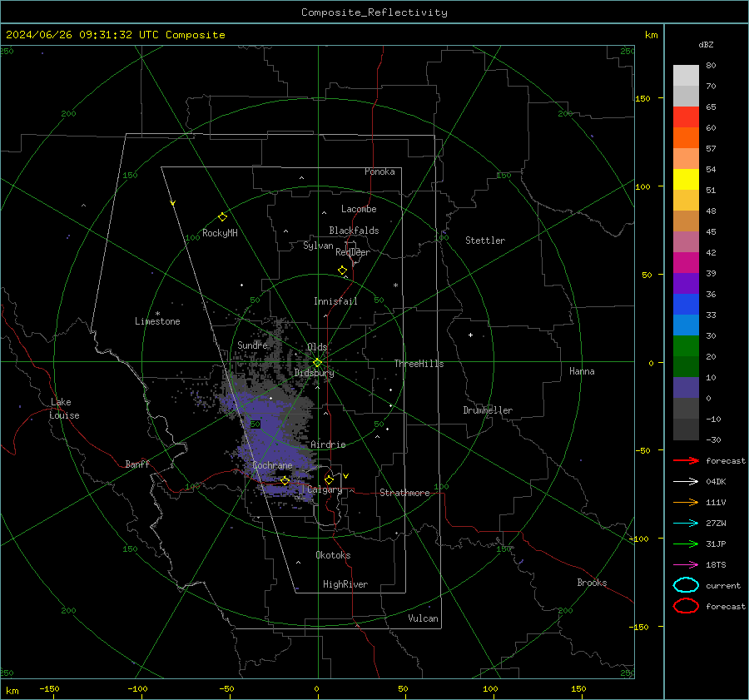Click the Brooks label

(x=592, y=583)
